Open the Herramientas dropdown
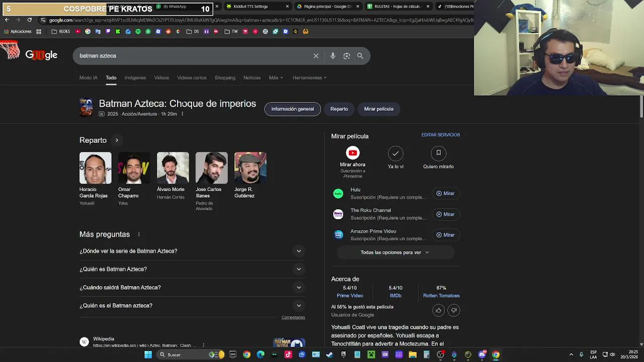Viewport: 644px width, 362px height. click(x=309, y=78)
